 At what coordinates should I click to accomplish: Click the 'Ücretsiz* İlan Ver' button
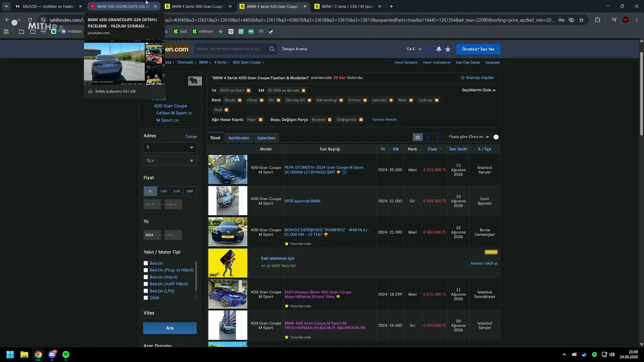[478, 49]
